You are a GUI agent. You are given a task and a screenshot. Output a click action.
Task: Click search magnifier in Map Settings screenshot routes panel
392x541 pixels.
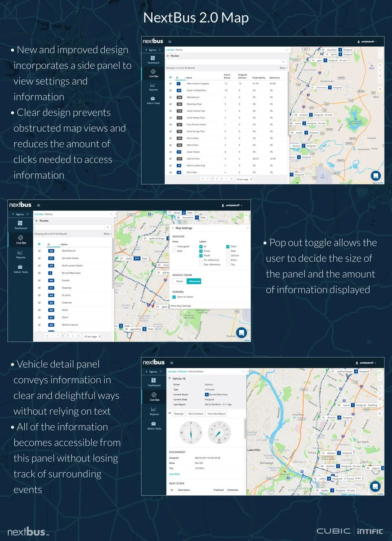[107, 227]
